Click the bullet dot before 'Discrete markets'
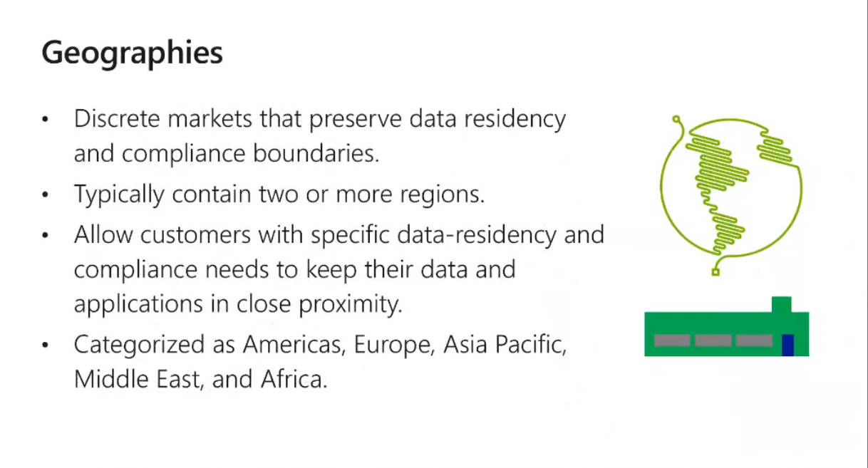This screenshot has width=868, height=468. tap(46, 119)
